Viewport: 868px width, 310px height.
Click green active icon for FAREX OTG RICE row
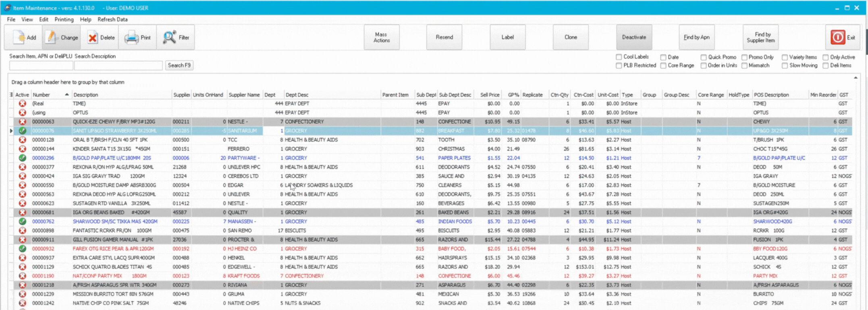click(x=23, y=249)
